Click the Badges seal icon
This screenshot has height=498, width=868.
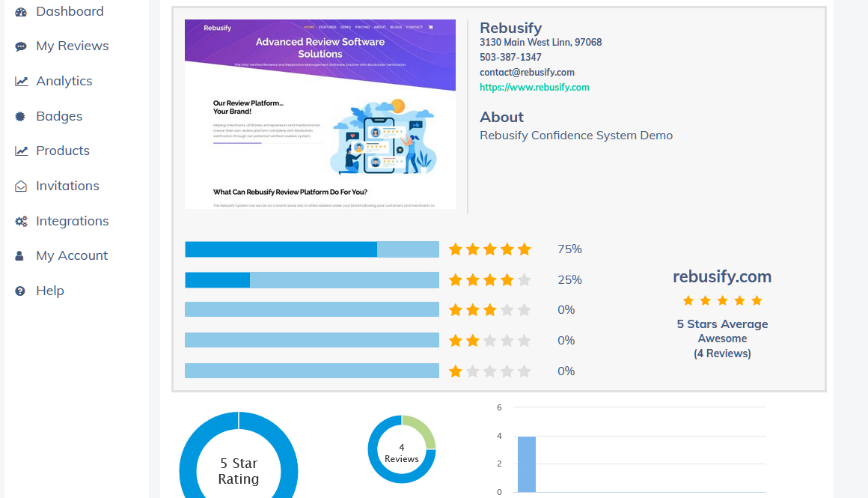click(20, 116)
